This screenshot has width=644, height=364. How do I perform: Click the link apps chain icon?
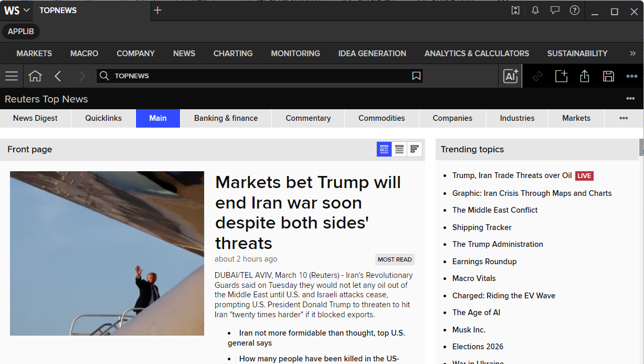point(537,76)
